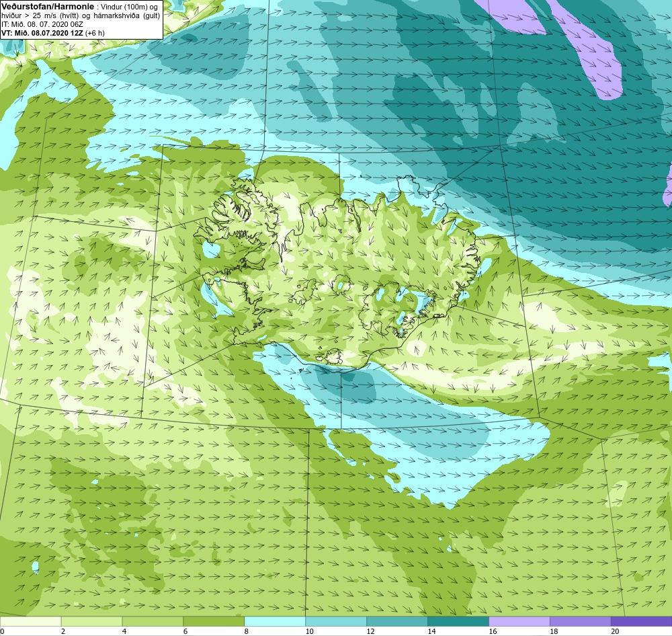The width and height of the screenshot is (672, 636).
Task: Click the legend scale label '0'
Action: point(2,631)
